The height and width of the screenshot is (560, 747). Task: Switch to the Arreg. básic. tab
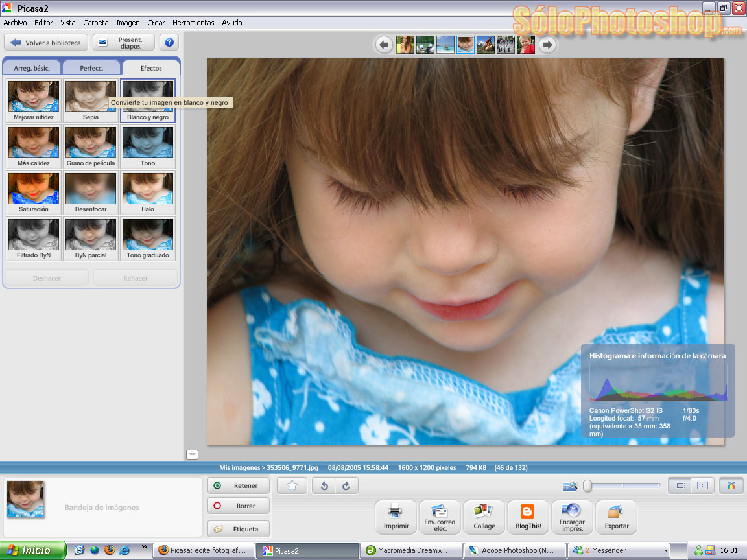point(32,68)
